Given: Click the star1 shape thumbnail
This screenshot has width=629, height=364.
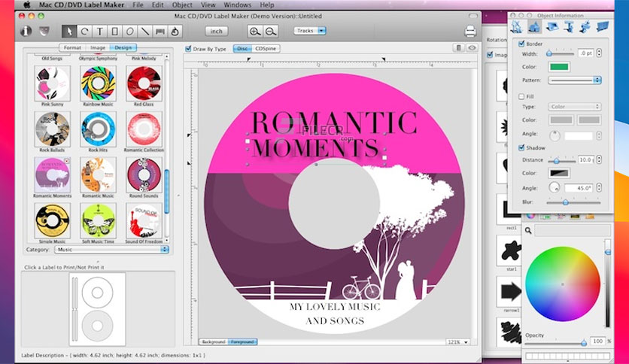Looking at the screenshot, I should point(510,250).
